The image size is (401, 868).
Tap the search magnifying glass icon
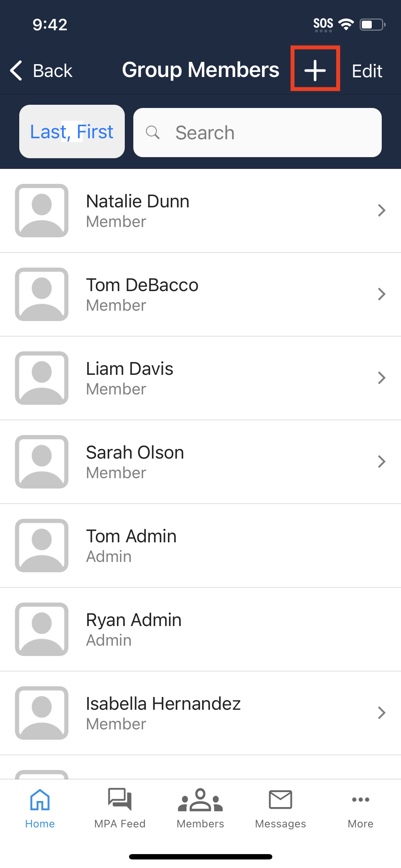(153, 133)
